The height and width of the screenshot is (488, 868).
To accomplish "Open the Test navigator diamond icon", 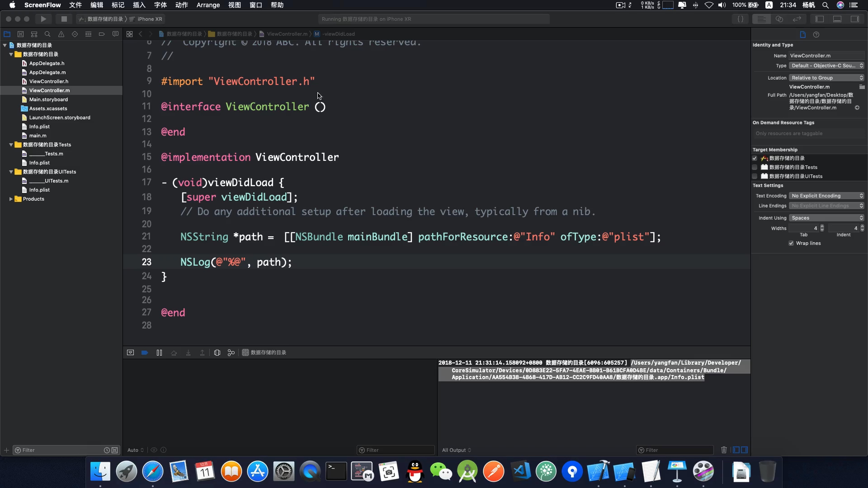I will pyautogui.click(x=75, y=34).
